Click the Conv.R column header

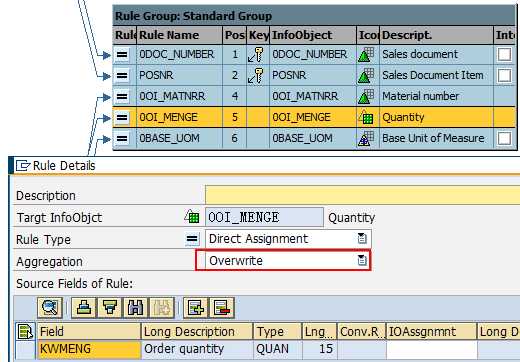[362, 332]
